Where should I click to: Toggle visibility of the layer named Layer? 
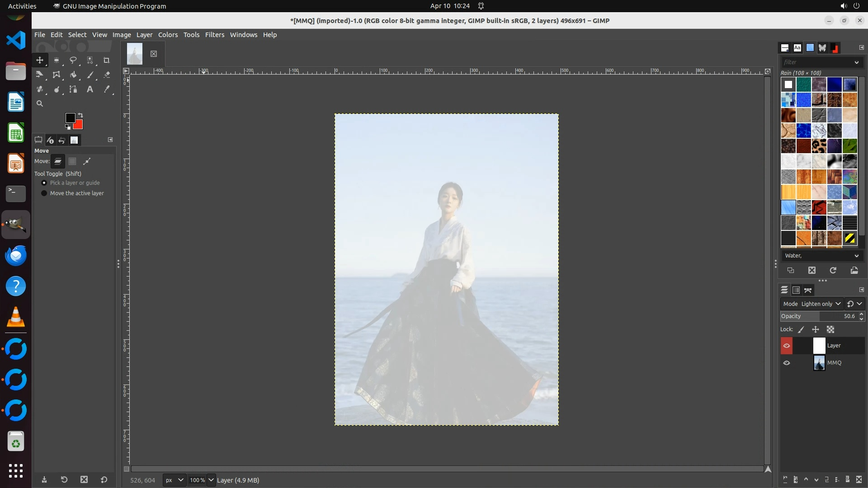coord(787,346)
